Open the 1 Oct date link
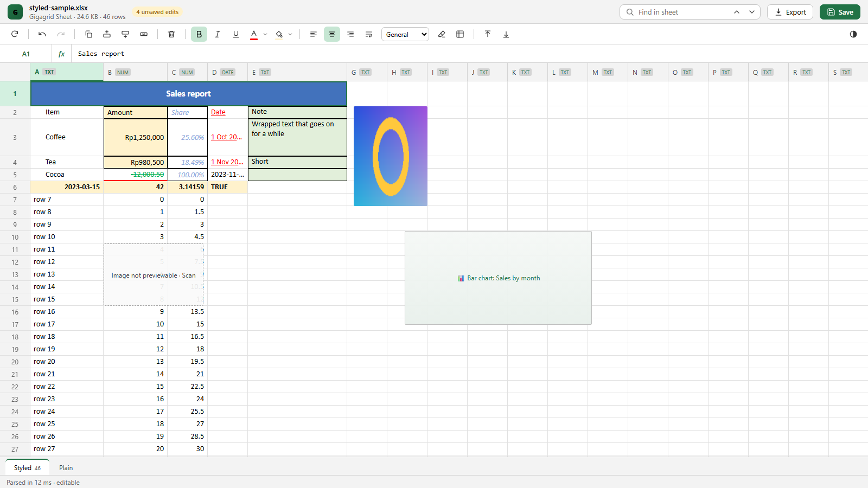This screenshot has width=868, height=488. pyautogui.click(x=227, y=137)
